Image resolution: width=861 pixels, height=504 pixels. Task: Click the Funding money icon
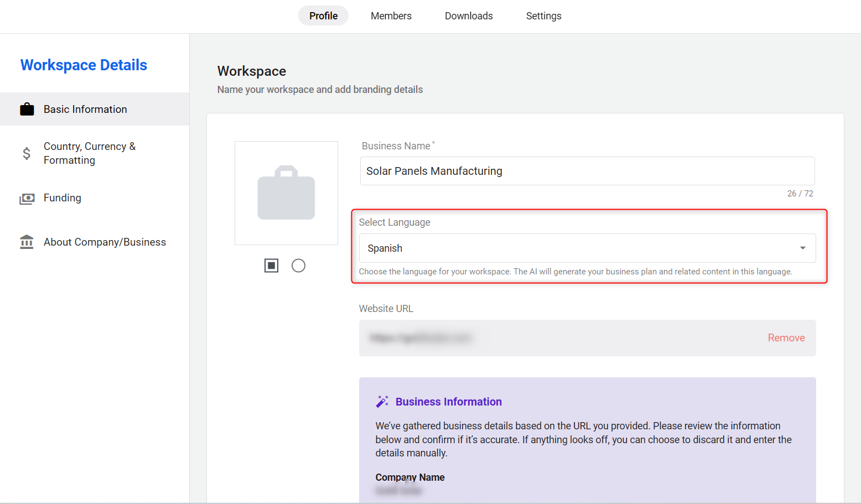pyautogui.click(x=27, y=199)
